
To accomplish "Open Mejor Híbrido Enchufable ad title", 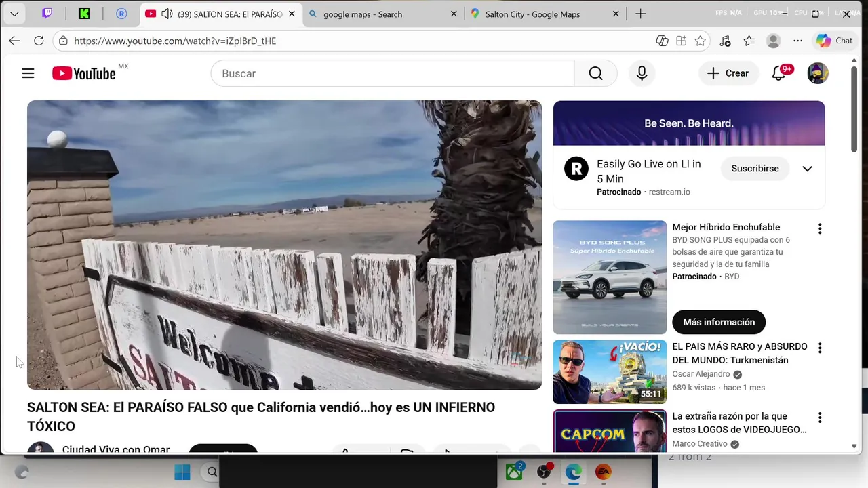I will click(726, 227).
